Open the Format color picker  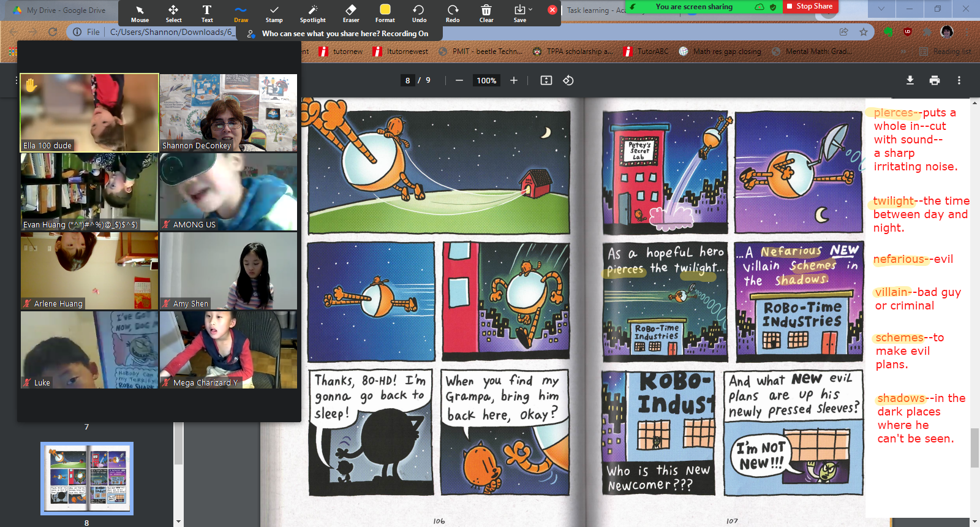(x=385, y=13)
